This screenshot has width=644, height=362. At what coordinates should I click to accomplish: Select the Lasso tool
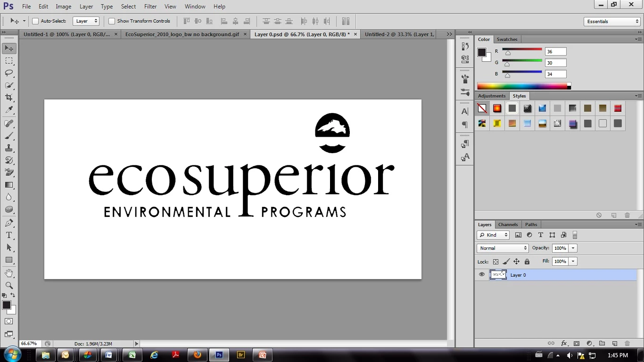[x=9, y=73]
